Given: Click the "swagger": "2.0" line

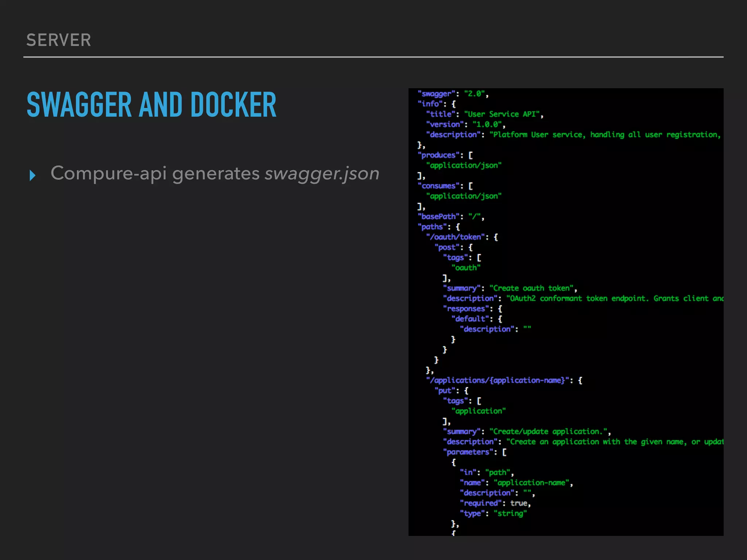Looking at the screenshot, I should (x=453, y=94).
